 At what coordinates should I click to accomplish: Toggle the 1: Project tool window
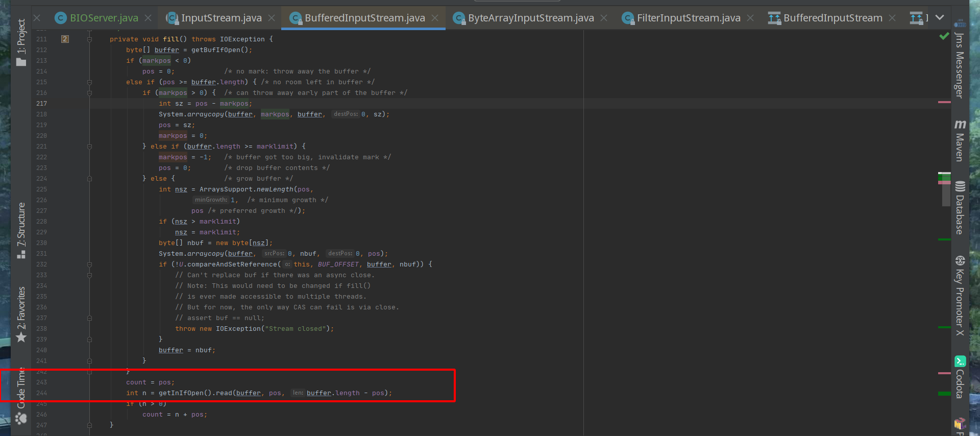coord(21,42)
